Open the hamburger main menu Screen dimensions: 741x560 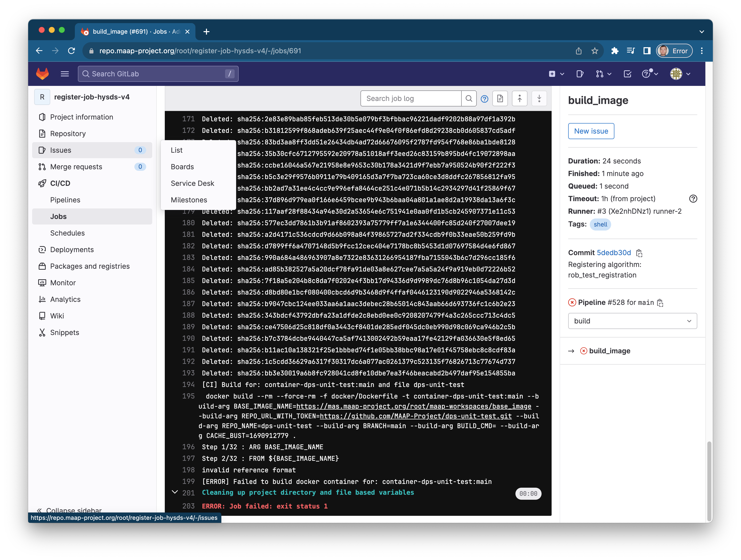pos(65,74)
